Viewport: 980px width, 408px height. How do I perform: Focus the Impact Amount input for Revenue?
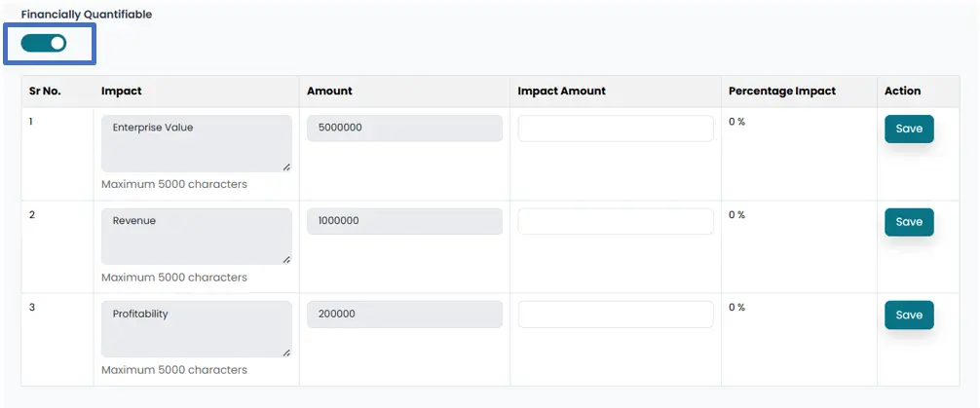tap(615, 221)
